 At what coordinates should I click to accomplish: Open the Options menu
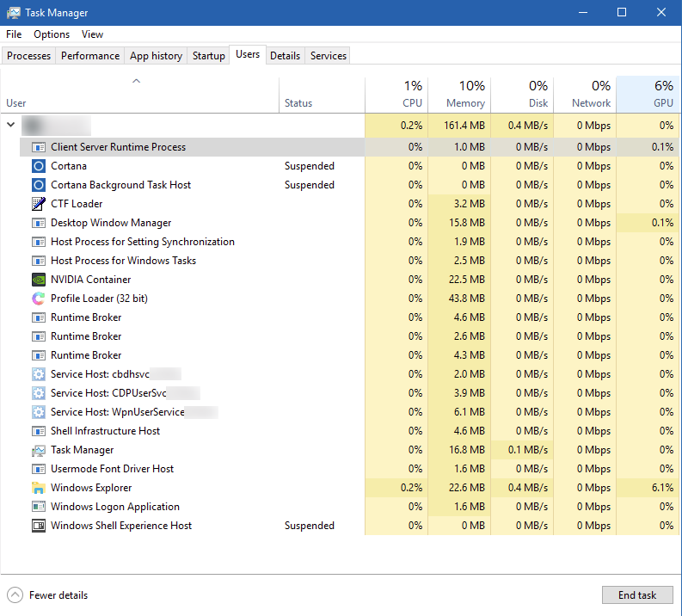point(52,34)
